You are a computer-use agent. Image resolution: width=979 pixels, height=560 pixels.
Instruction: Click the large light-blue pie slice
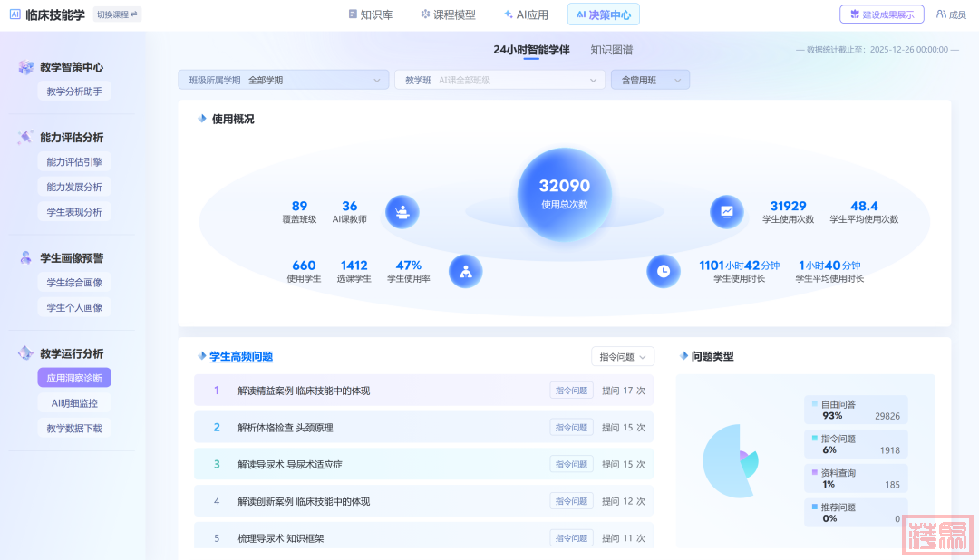(x=721, y=462)
